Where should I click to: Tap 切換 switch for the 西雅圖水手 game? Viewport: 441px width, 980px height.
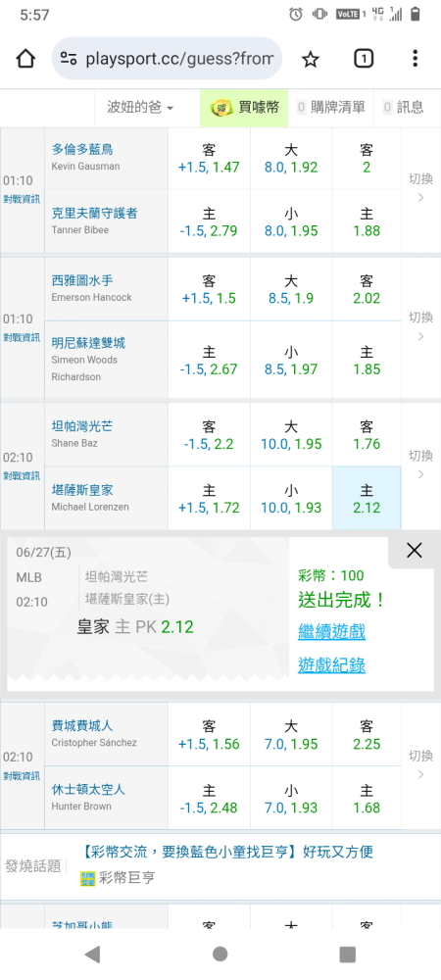(x=421, y=326)
